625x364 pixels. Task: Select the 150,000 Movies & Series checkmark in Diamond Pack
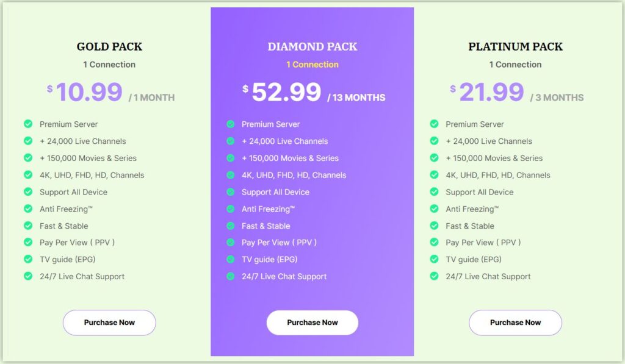(231, 158)
